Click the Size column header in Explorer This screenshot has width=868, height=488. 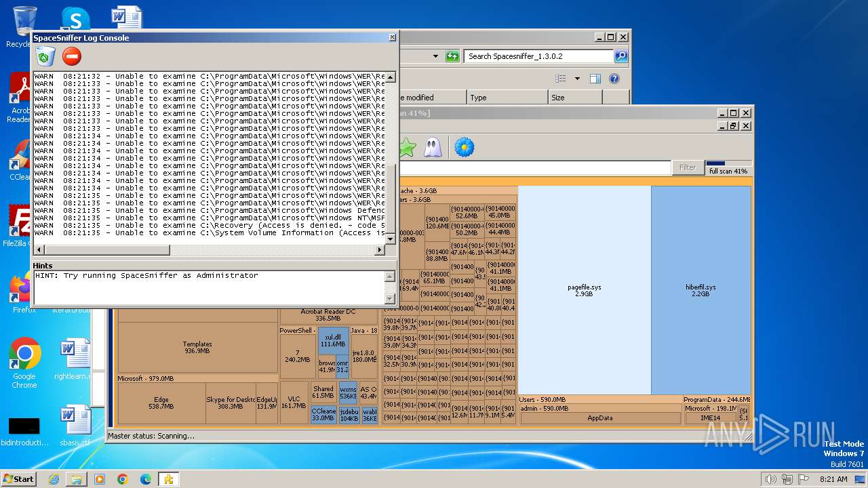pyautogui.click(x=575, y=98)
